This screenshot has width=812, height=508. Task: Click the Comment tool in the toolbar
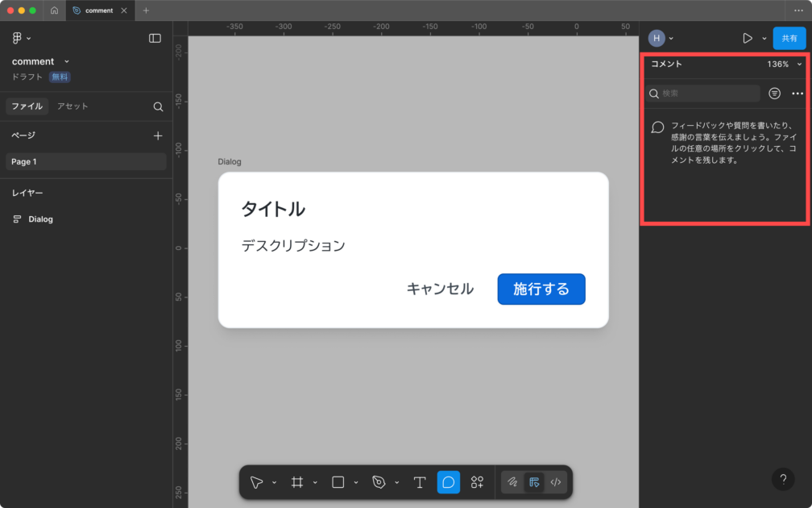click(x=449, y=482)
